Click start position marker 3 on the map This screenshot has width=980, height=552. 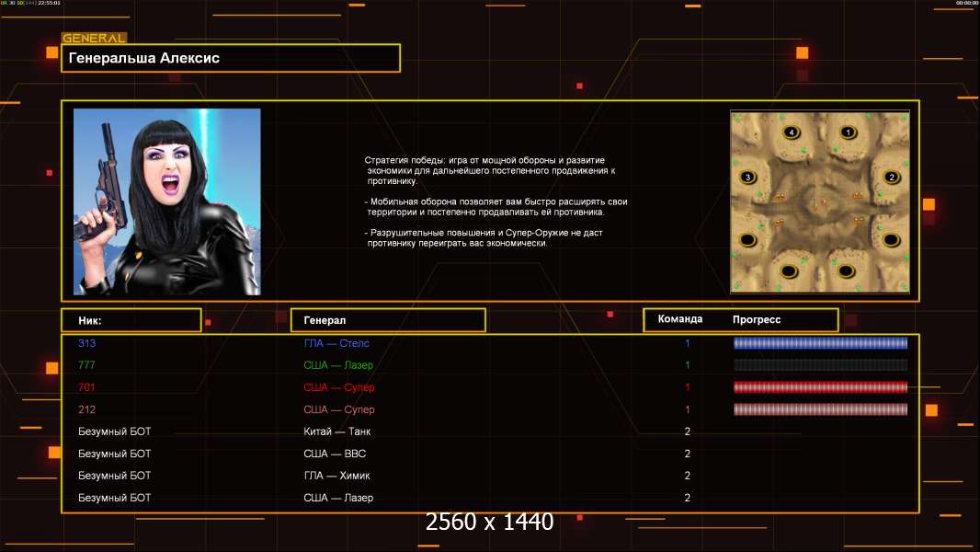point(748,177)
